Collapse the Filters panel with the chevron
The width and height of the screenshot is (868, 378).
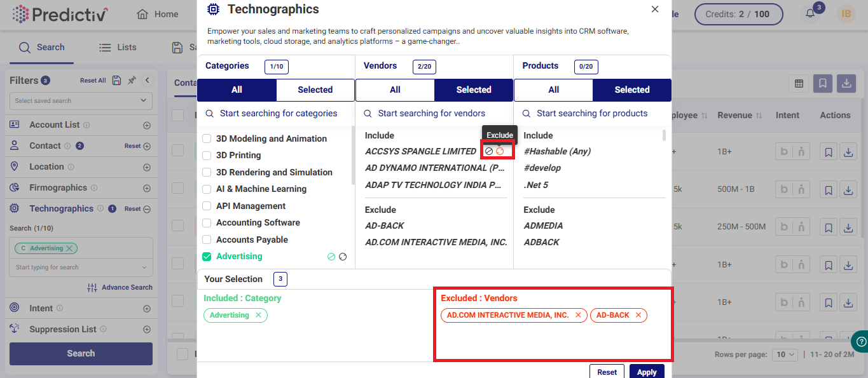[x=147, y=80]
